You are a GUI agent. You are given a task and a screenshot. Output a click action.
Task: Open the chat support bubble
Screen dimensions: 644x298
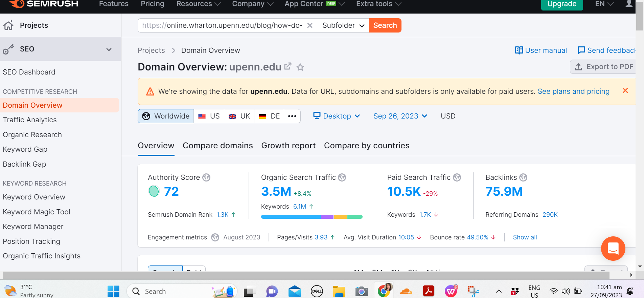613,248
